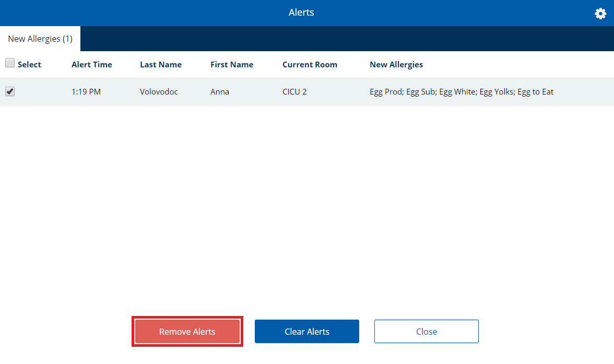The image size is (614, 364).
Task: Click the patient name Anna
Action: point(219,91)
